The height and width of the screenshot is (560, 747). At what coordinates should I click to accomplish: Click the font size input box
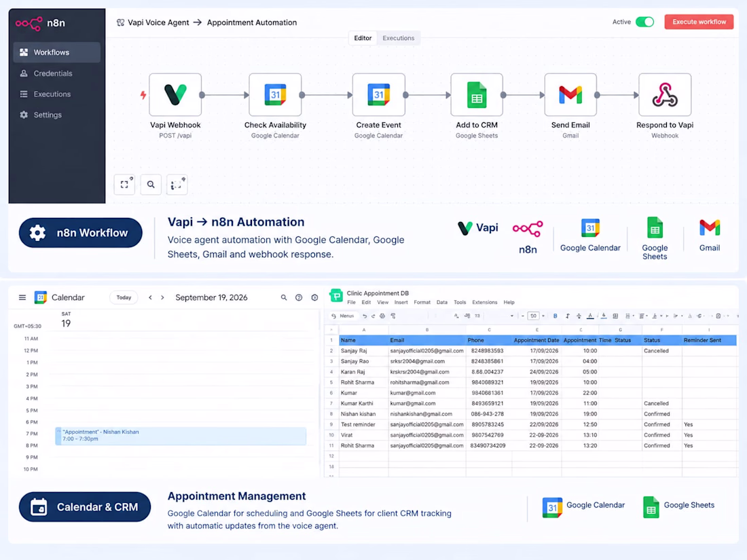pyautogui.click(x=534, y=316)
